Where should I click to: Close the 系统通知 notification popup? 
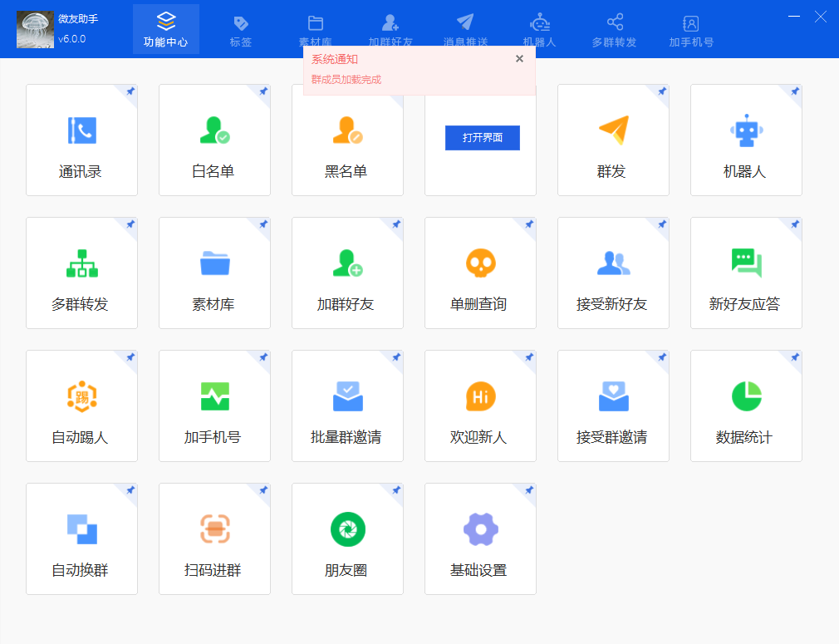519,59
